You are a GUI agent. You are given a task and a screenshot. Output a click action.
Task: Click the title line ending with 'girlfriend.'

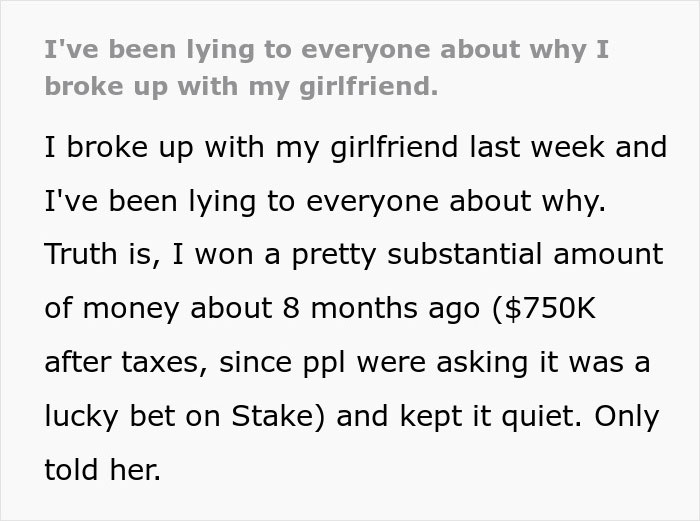tap(242, 87)
